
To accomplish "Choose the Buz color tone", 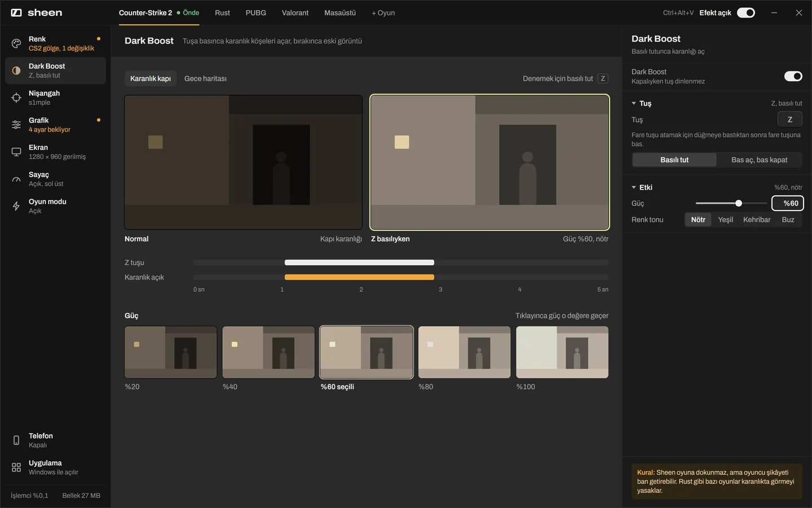I will click(x=788, y=220).
